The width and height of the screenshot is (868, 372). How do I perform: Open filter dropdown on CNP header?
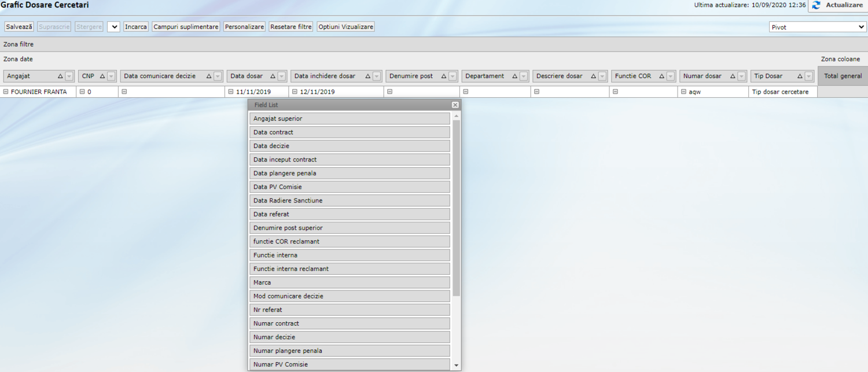point(111,76)
